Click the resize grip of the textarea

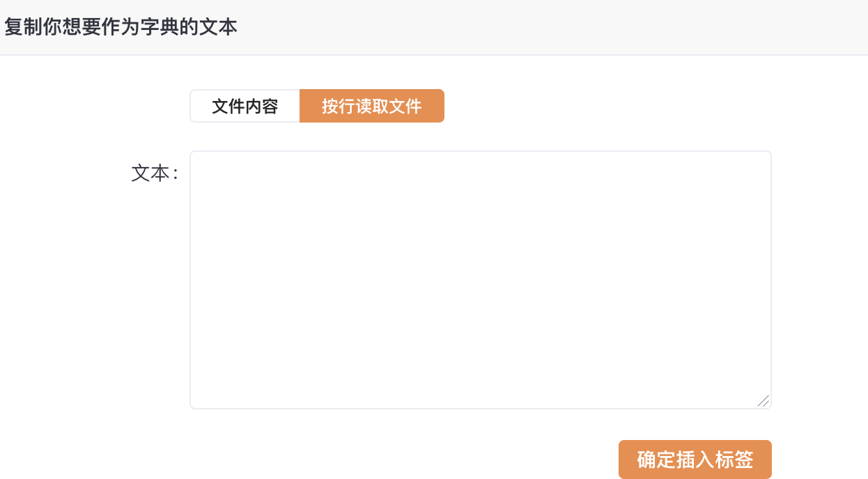point(764,401)
